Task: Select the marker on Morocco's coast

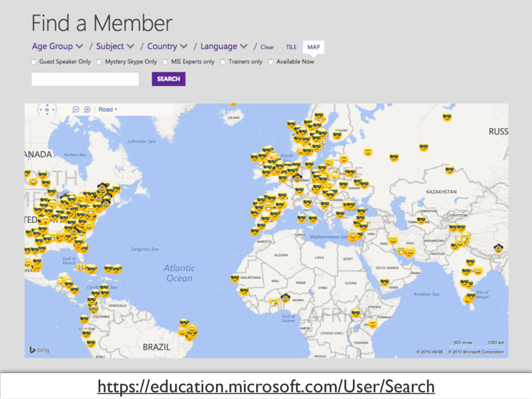Action: (255, 232)
